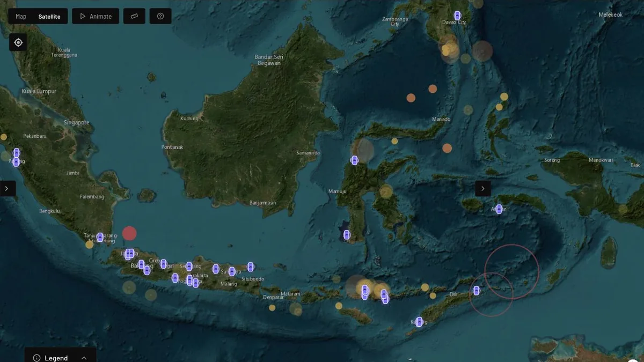Screen dimensions: 644x362
Task: Click the Kuala Terengganu label
Action: tap(64, 52)
